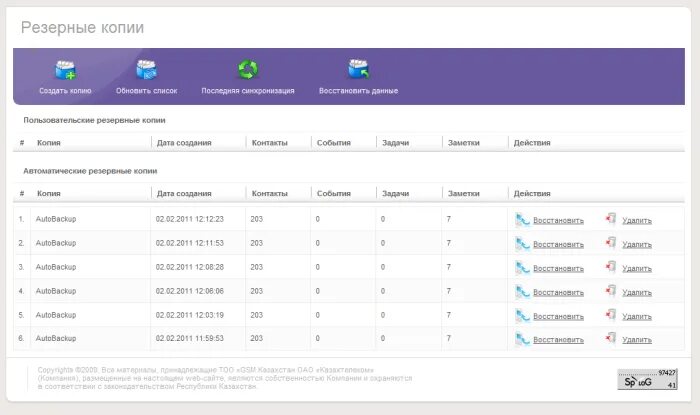Screen dimensions: 700x415
Task: Select date cell 02.02.2011 11:59:53
Action: click(x=190, y=339)
